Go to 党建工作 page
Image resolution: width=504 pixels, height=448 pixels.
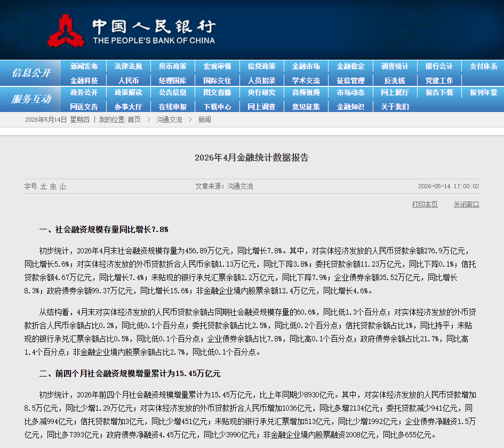[x=439, y=81]
